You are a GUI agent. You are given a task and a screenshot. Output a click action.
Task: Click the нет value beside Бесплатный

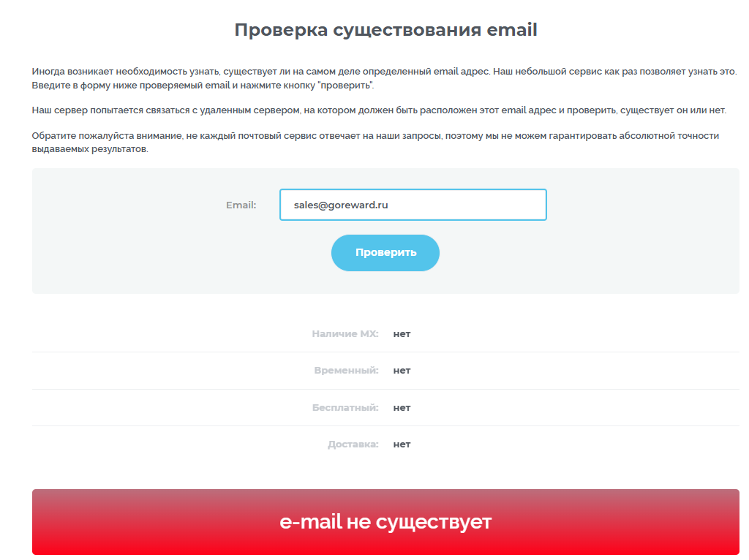click(402, 408)
